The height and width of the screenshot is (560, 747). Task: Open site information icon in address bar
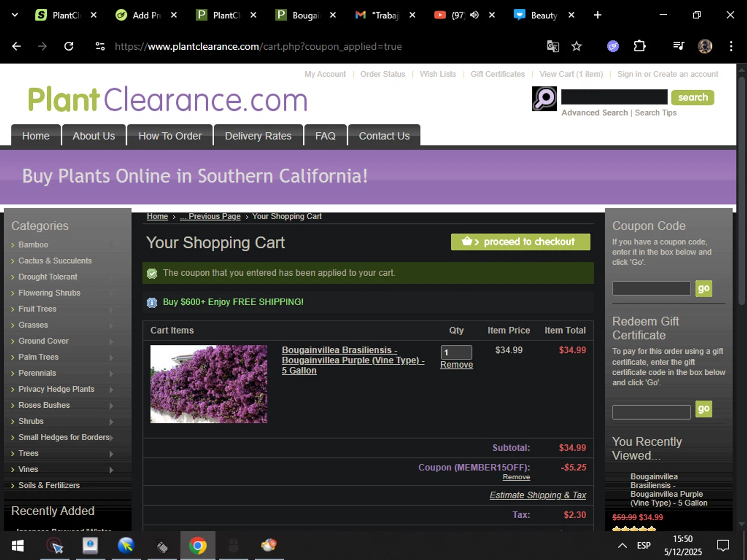click(x=100, y=46)
